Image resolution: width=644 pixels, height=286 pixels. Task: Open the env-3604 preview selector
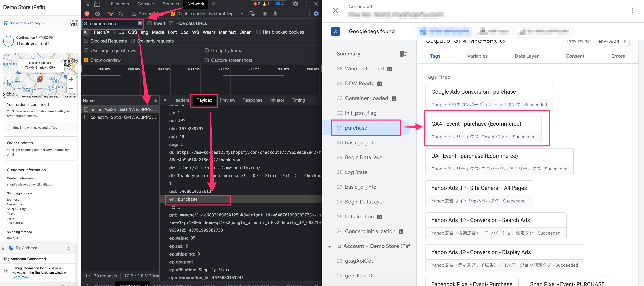612,41
